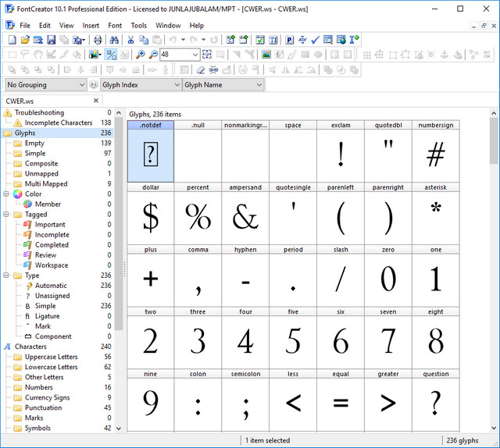This screenshot has width=500, height=448.
Task: Open file with the folder icon
Action: pos(25,40)
